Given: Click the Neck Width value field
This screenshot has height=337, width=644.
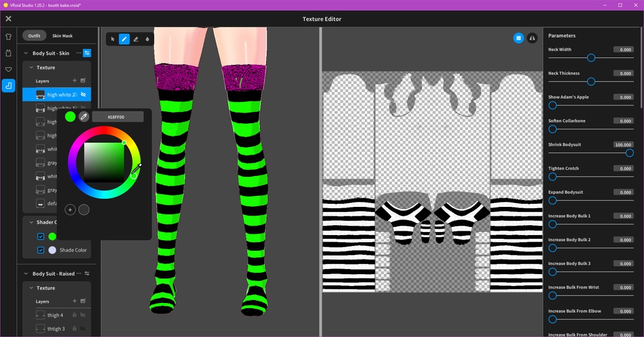Looking at the screenshot, I should (x=623, y=49).
